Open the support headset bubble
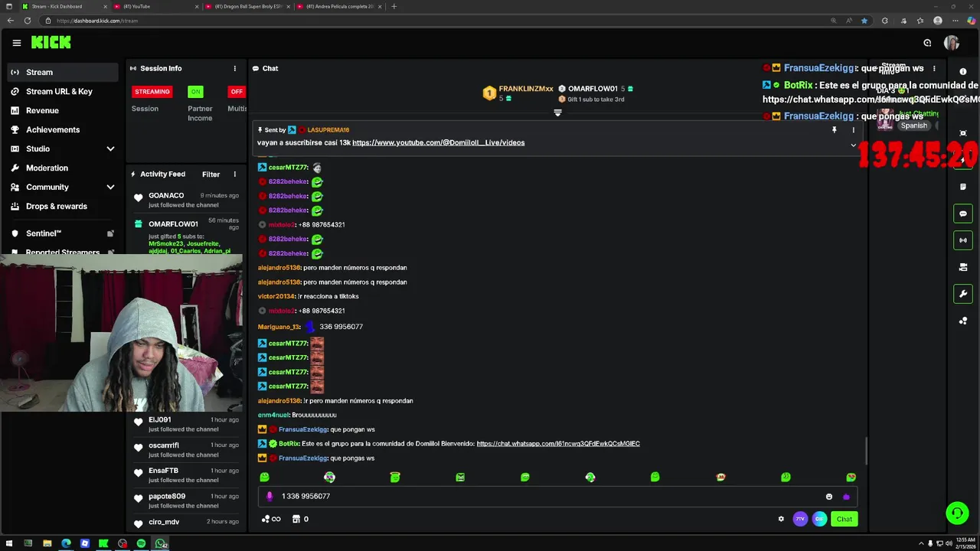Image resolution: width=980 pixels, height=551 pixels. (x=957, y=513)
